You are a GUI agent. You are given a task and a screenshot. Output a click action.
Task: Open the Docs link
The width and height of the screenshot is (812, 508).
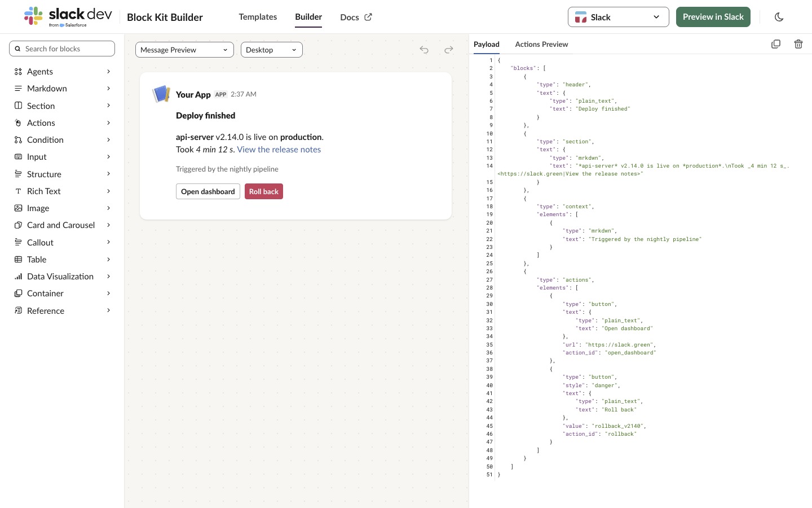click(356, 17)
